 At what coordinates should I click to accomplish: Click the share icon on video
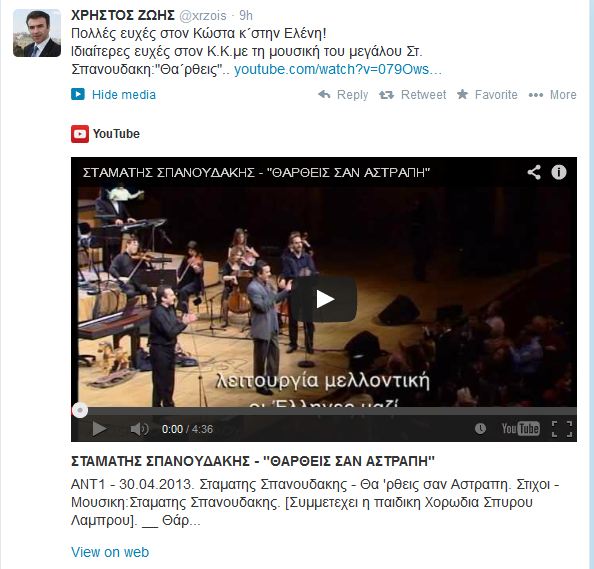(534, 172)
